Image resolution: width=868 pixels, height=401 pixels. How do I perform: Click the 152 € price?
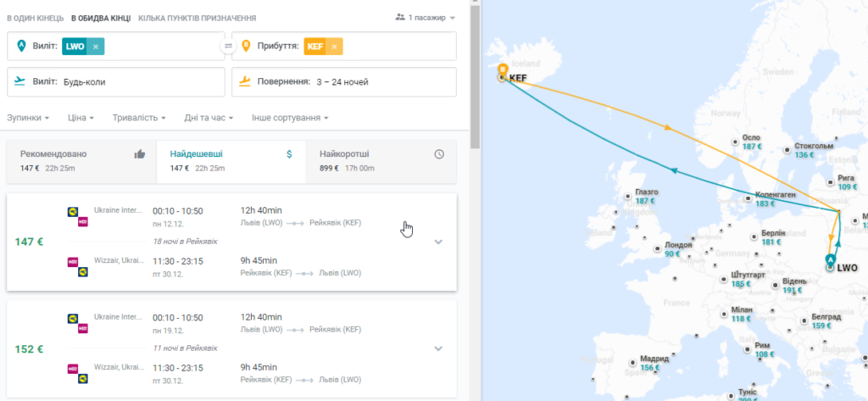coord(29,349)
